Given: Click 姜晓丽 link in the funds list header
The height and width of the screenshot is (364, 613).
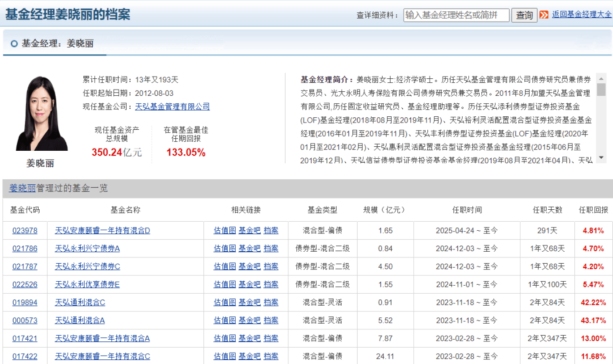Looking at the screenshot, I should pos(23,188).
